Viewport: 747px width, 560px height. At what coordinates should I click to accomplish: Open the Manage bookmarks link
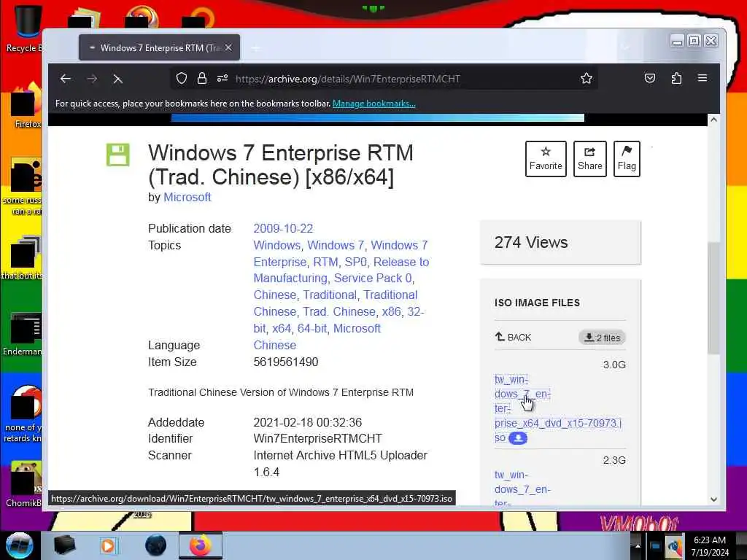point(374,104)
